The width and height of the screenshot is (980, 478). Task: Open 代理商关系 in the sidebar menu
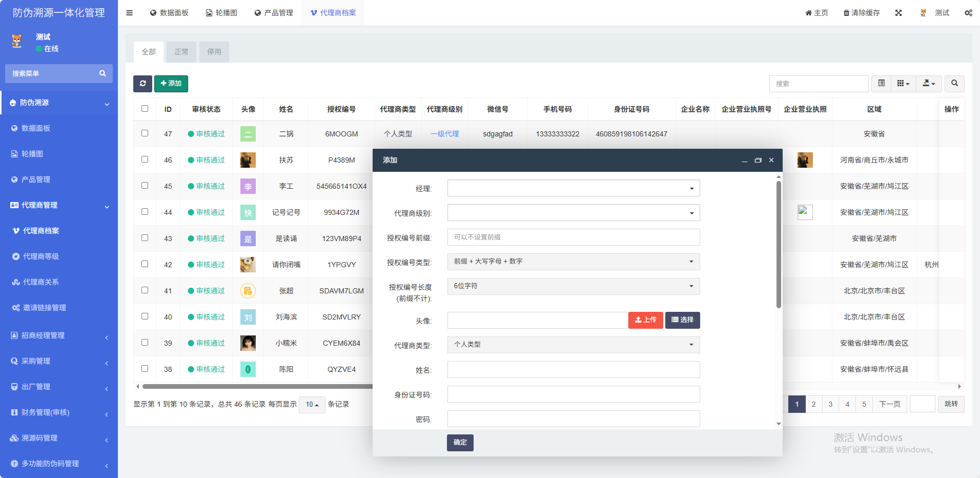(41, 282)
